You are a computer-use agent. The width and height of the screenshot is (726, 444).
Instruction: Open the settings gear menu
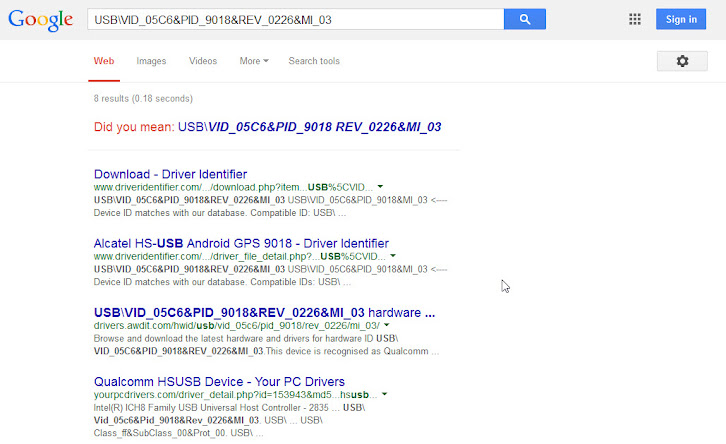[682, 61]
